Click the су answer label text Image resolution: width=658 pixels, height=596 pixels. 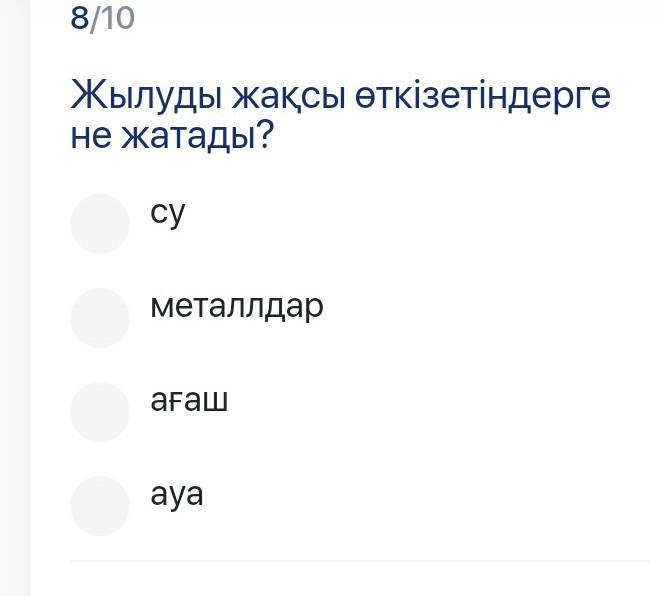tap(168, 213)
